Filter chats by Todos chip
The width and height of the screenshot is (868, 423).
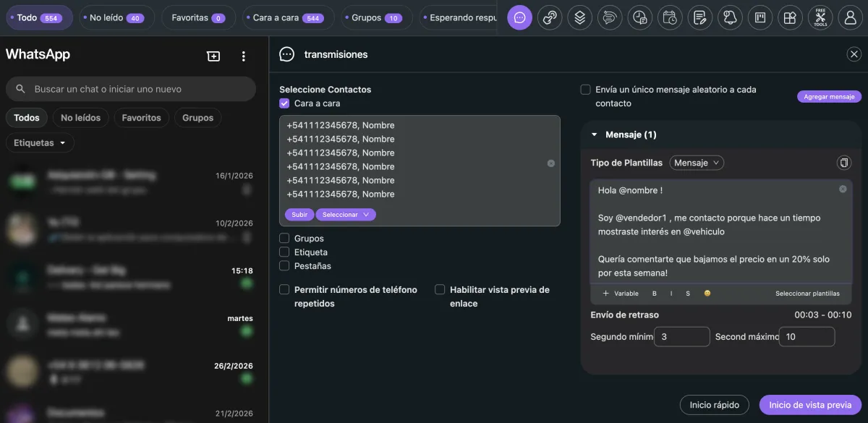[27, 117]
